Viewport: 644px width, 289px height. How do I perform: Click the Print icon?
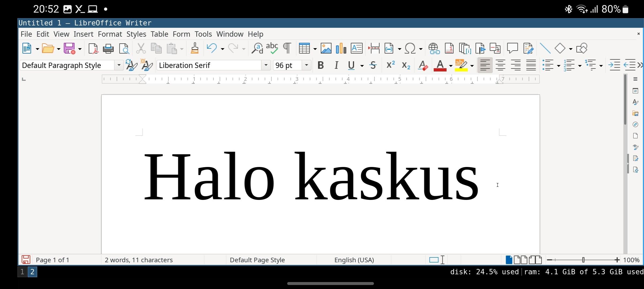pyautogui.click(x=108, y=49)
